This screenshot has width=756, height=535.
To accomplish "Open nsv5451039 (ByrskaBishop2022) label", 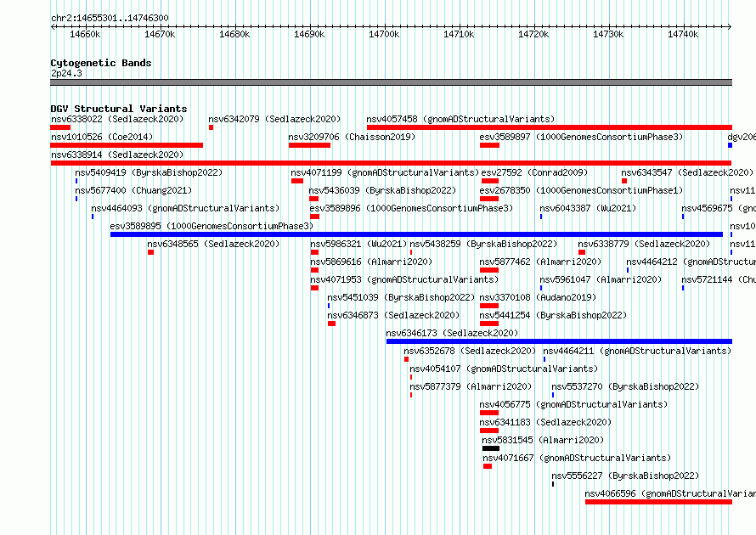I will (x=401, y=297).
